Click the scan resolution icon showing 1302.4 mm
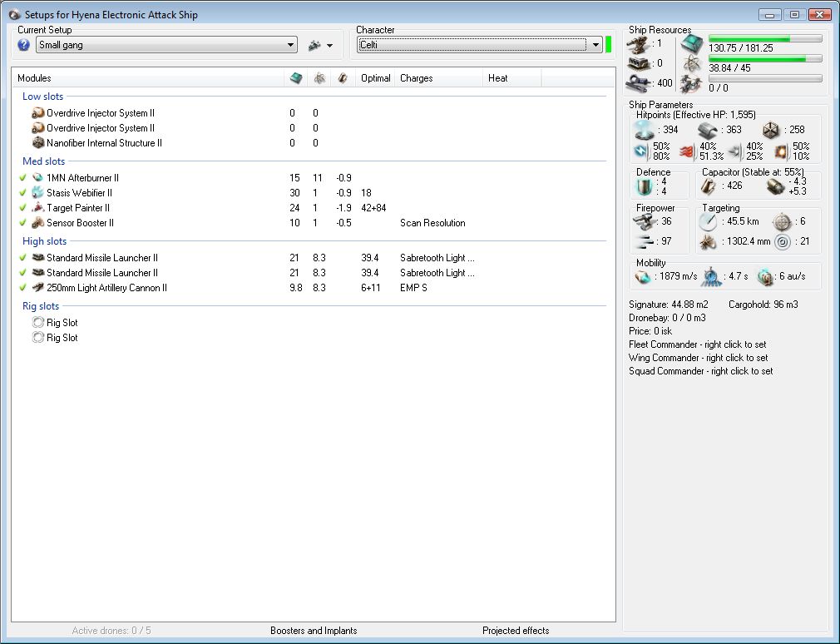The image size is (840, 644). (x=708, y=242)
